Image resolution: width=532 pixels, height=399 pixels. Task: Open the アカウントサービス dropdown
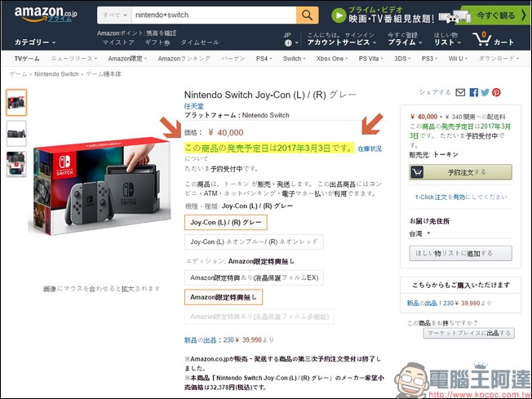342,42
